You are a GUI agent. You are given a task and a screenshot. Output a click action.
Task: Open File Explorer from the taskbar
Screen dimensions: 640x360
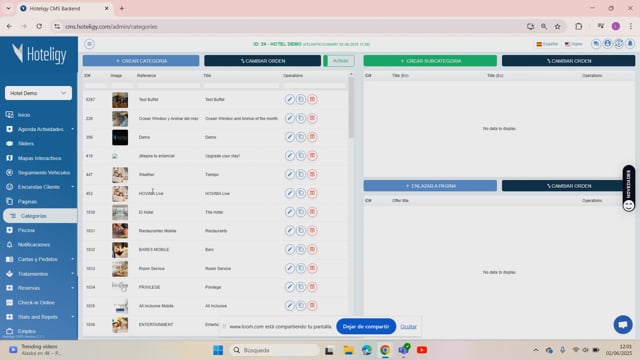coord(348,350)
